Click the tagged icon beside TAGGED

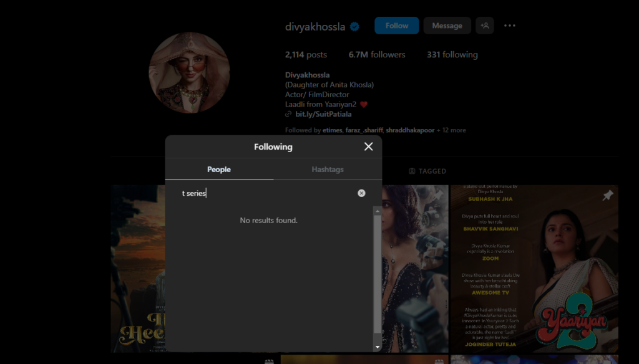412,171
